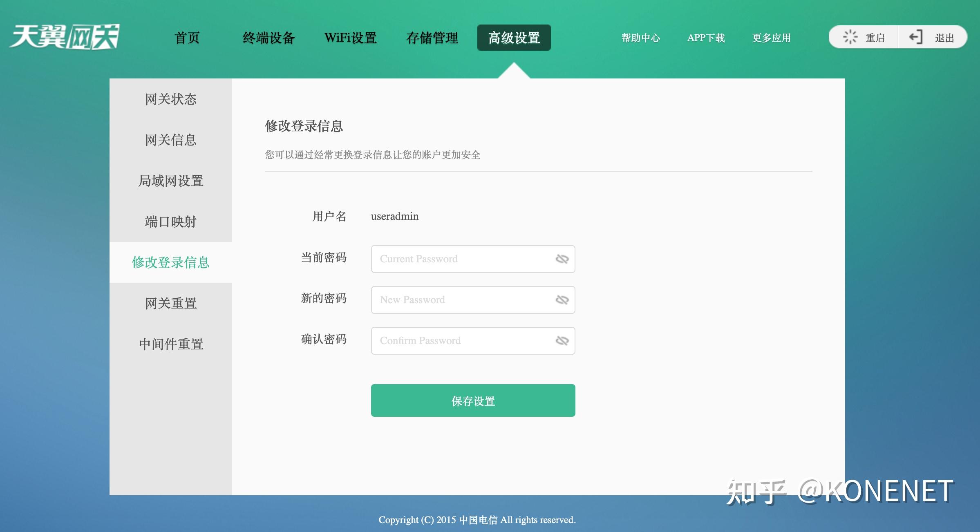Show the current password with eye icon
Image resolution: width=980 pixels, height=532 pixels.
[562, 259]
